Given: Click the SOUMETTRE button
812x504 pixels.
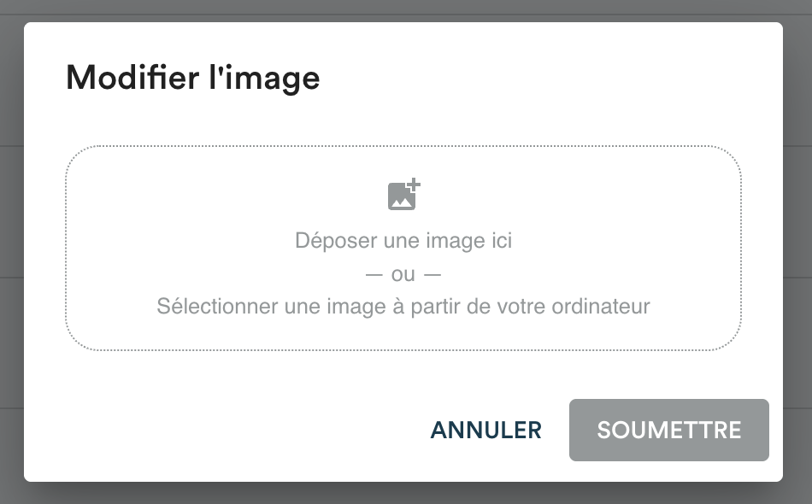Looking at the screenshot, I should pos(668,430).
